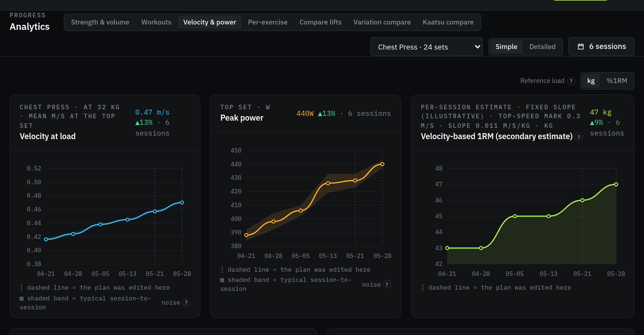Open the 6 sessions range picker
The width and height of the screenshot is (644, 335).
click(x=601, y=47)
